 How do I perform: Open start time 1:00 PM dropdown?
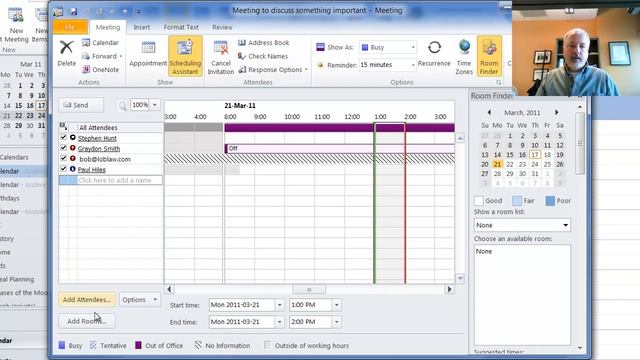pyautogui.click(x=336, y=305)
